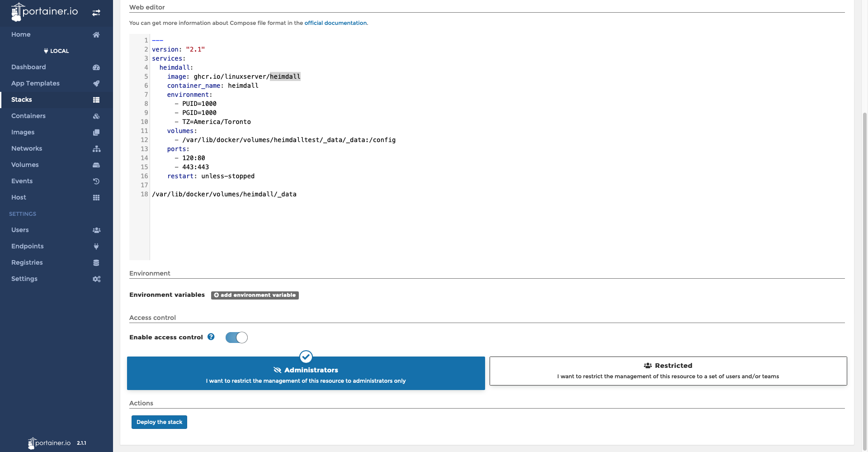
Task: Open the official documentation link
Action: coord(335,23)
